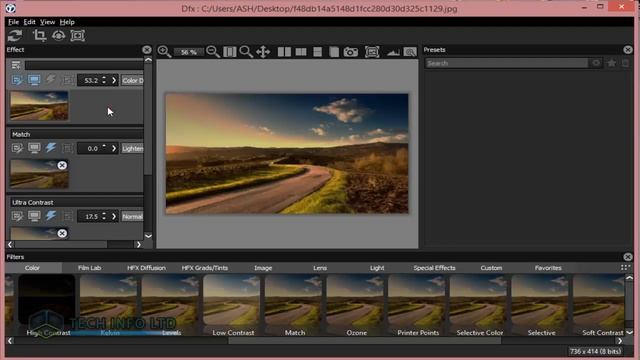Click the 56 % zoom value field
640x360 pixels.
[188, 52]
